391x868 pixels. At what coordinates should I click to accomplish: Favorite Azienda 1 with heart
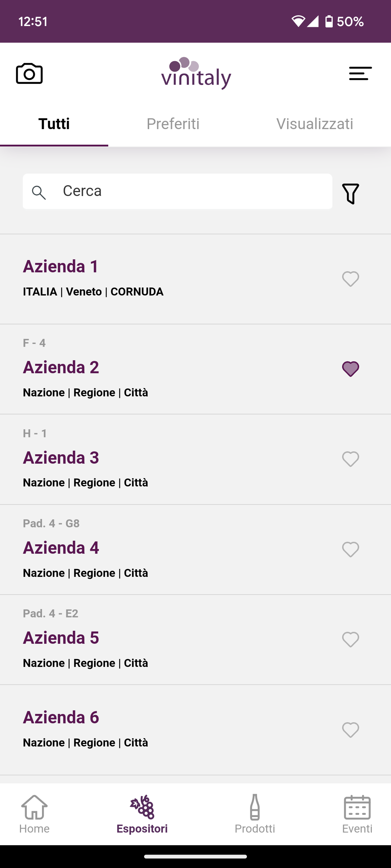click(x=350, y=279)
